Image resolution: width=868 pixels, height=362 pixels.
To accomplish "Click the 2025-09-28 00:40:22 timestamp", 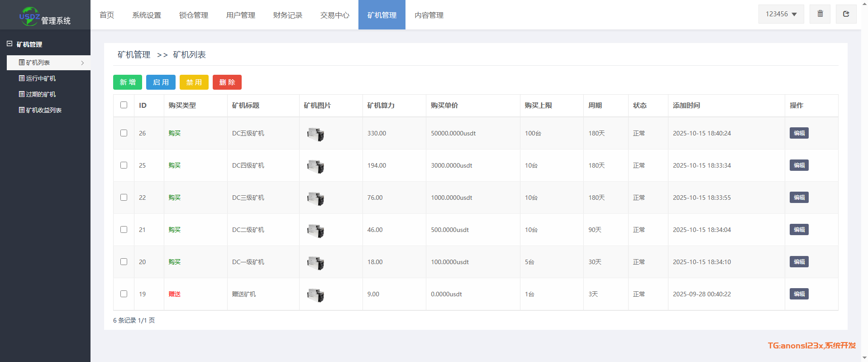I will (702, 294).
